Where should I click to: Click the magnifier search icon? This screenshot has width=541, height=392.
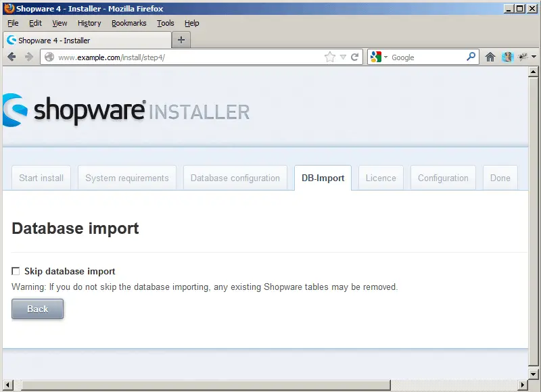(x=471, y=56)
